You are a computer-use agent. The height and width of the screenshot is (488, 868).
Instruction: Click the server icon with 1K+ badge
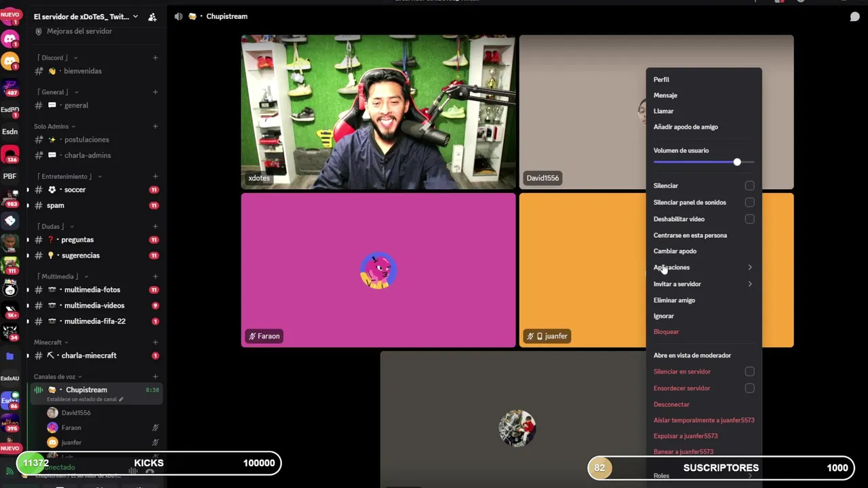click(10, 311)
